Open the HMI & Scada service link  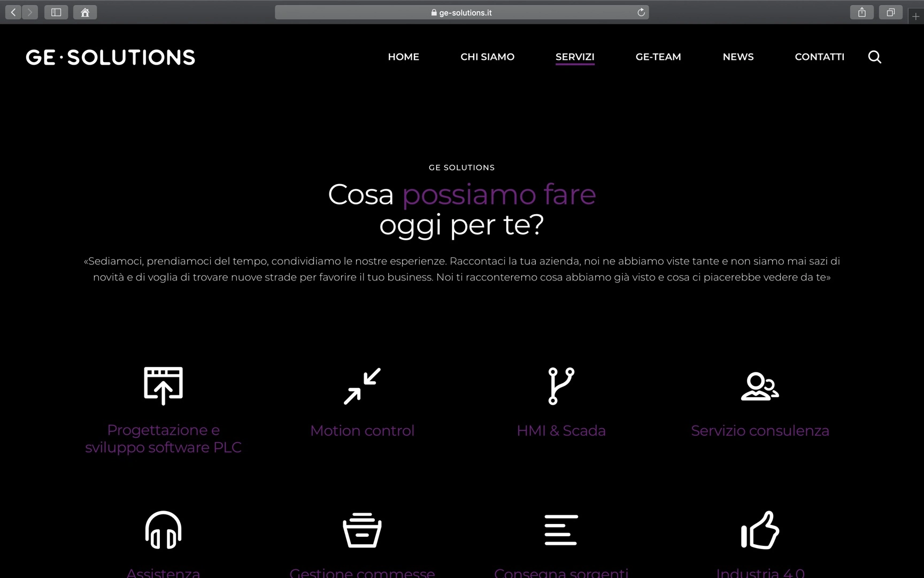pos(561,431)
